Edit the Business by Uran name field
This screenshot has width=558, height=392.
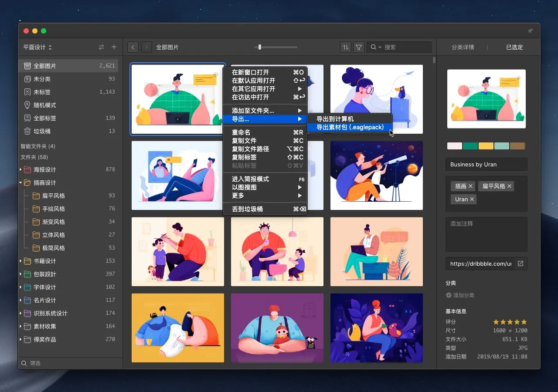(487, 164)
